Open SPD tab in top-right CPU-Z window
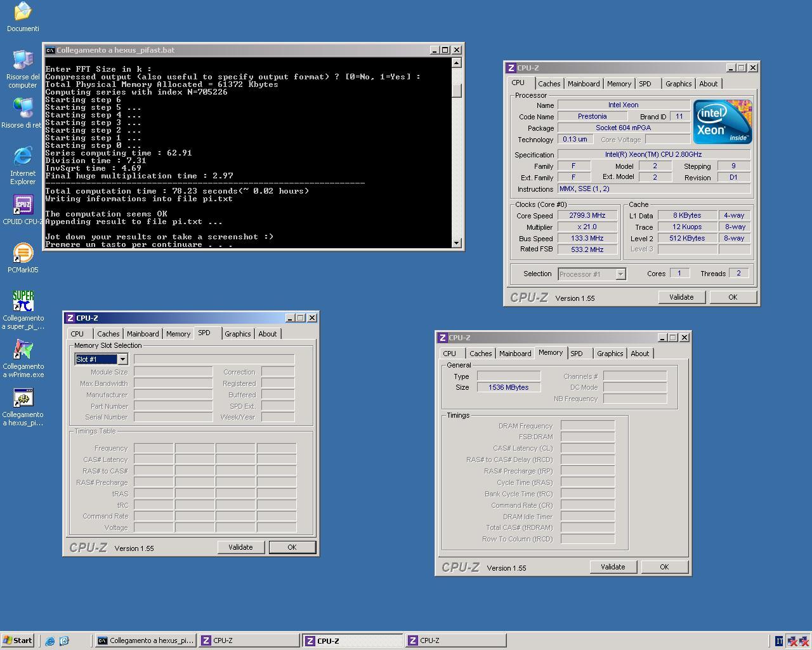This screenshot has width=812, height=650. tap(645, 84)
